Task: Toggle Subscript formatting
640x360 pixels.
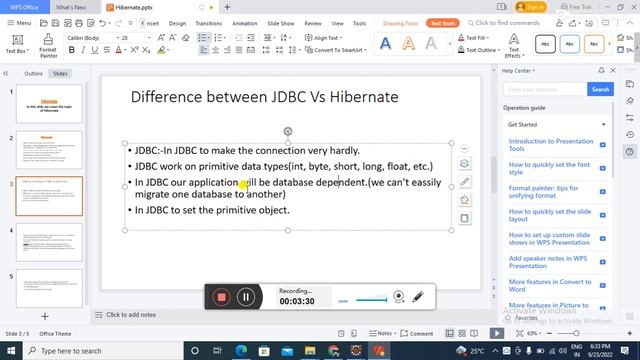Action: point(146,50)
